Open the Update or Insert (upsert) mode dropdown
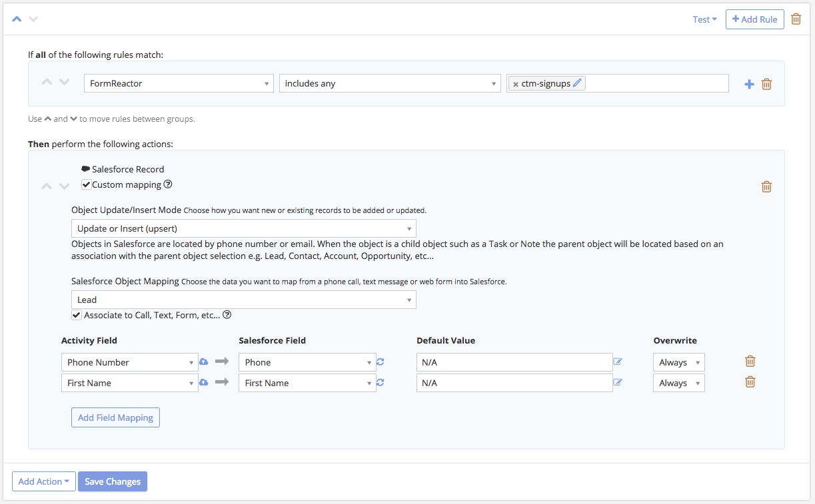 pyautogui.click(x=243, y=229)
